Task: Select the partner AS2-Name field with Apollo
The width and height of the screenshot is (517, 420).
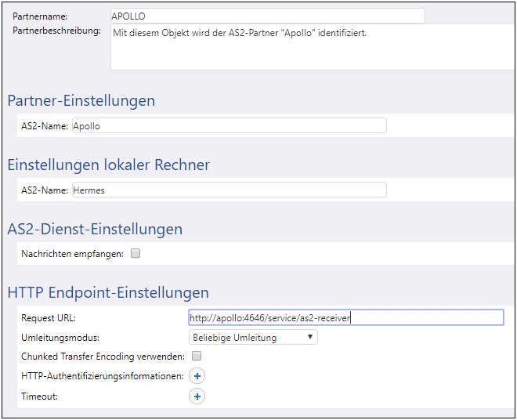Action: [x=228, y=125]
